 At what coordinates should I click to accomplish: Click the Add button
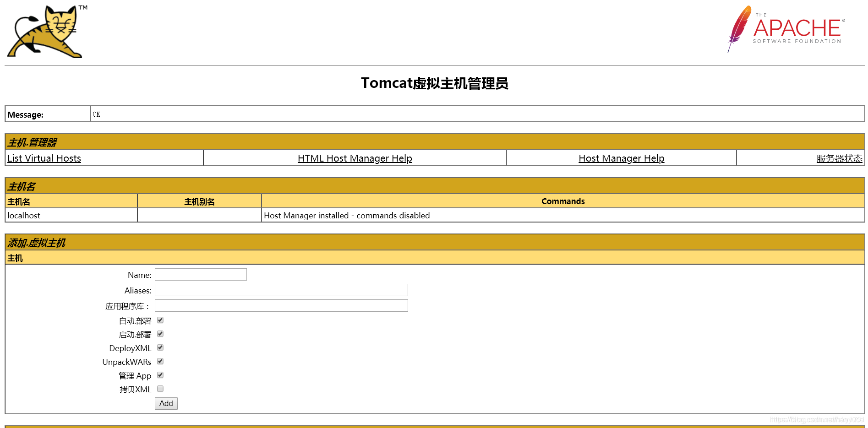(166, 403)
